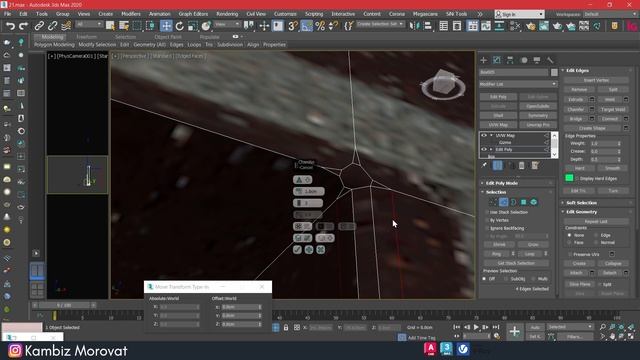This screenshot has height=360, width=640.
Task: Click the timeline frame slider handle
Action: click(x=64, y=305)
